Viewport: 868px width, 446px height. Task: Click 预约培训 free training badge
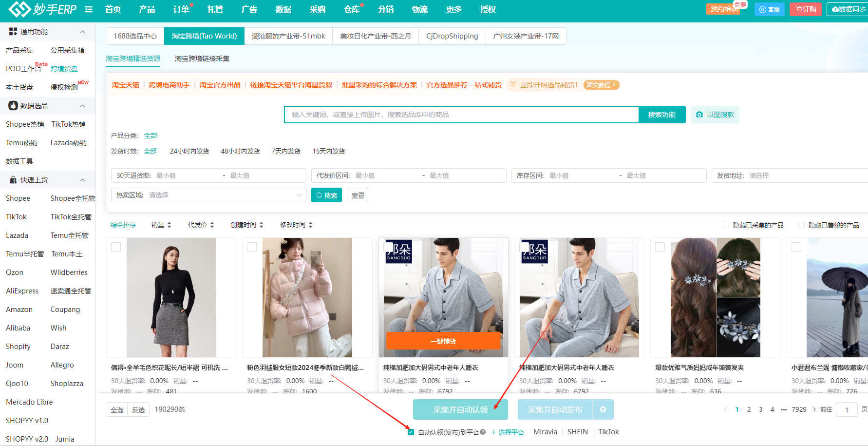pos(724,9)
